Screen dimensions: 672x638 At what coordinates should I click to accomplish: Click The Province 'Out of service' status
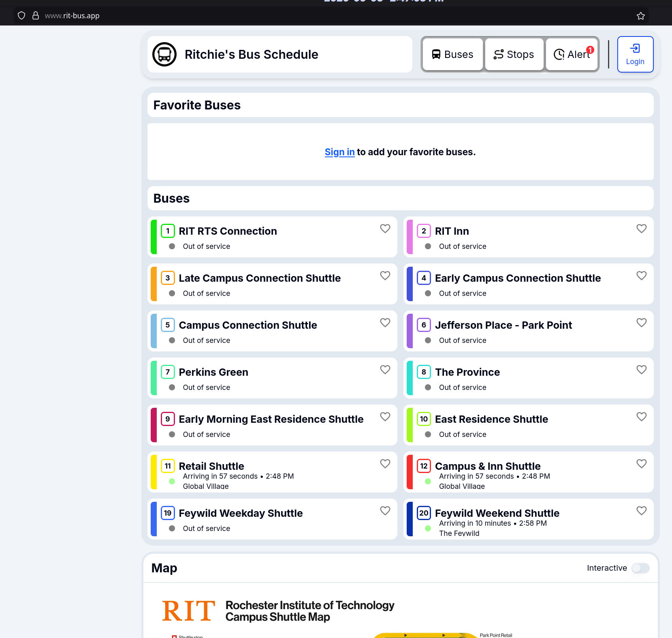pyautogui.click(x=463, y=388)
